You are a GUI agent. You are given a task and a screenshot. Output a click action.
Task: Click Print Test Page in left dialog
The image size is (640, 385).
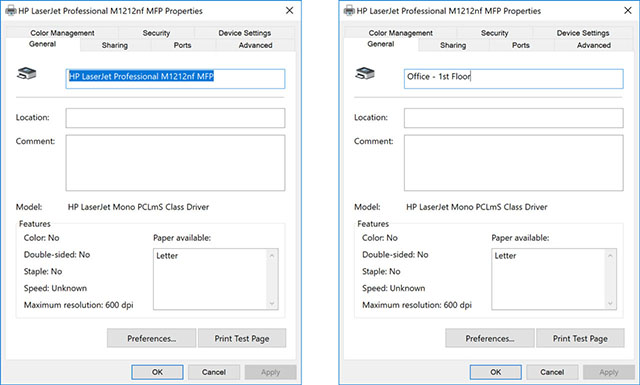point(242,338)
